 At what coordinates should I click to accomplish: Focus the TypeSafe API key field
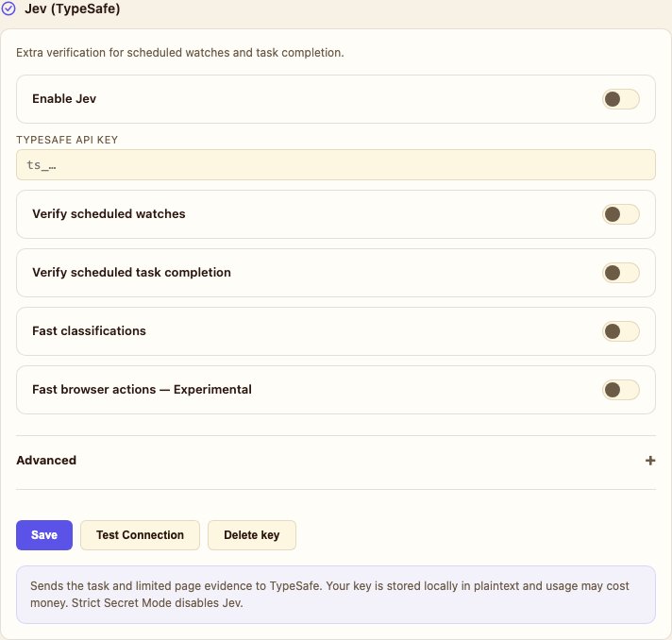click(x=336, y=165)
